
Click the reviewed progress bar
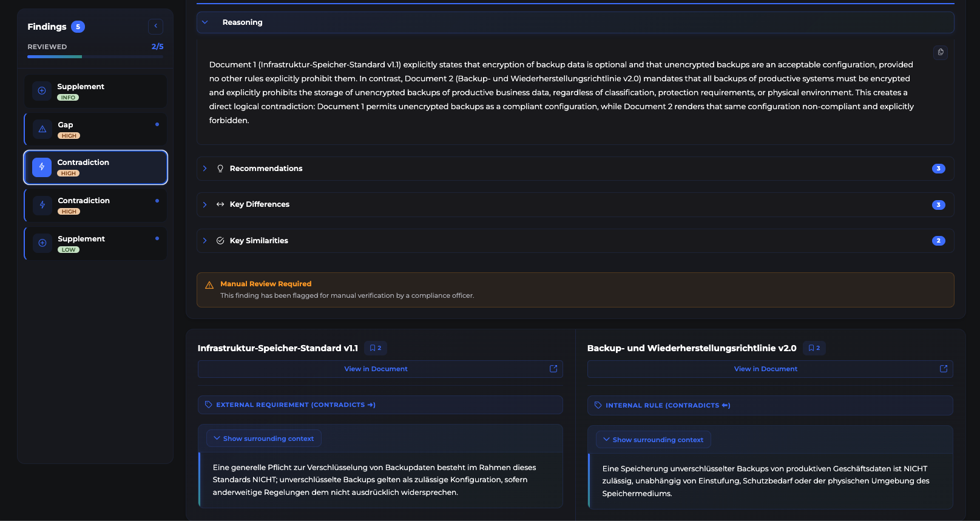(x=95, y=56)
